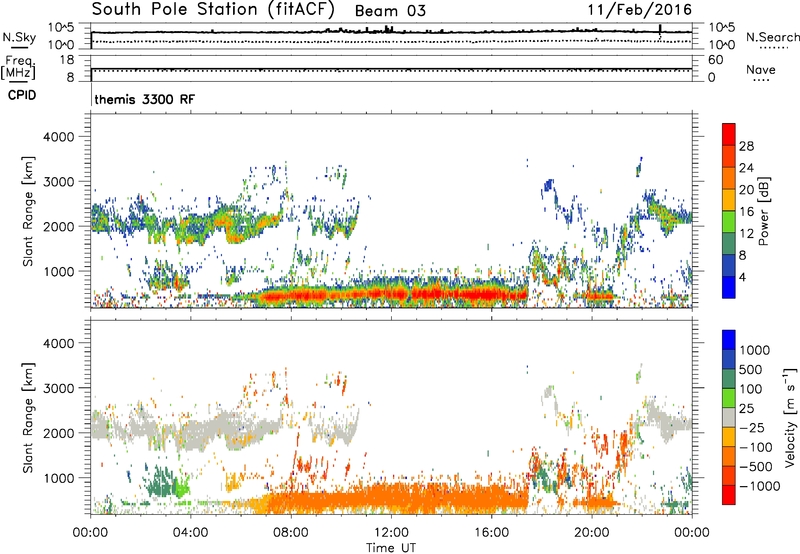Click the orange velocity band near 12:00
This screenshot has height=554, width=800.
(391, 499)
